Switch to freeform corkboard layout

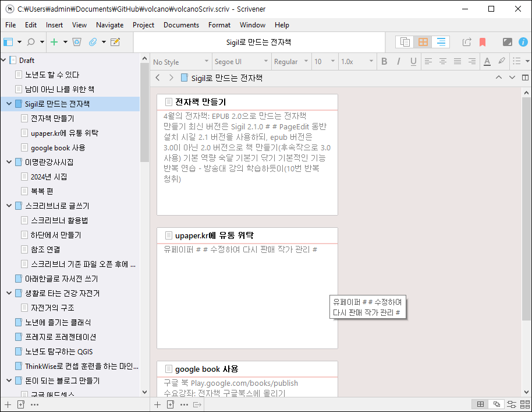496,404
